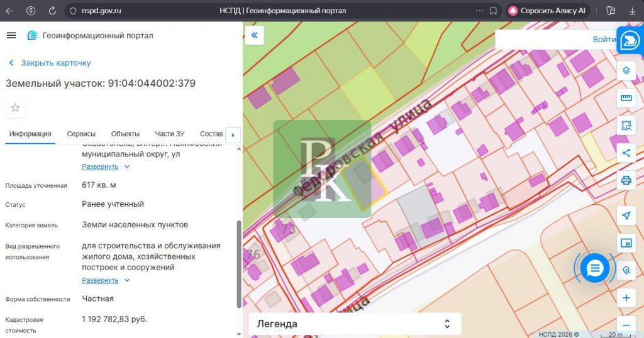Print the current map view
Image resolution: width=644 pixels, height=338 pixels.
626,180
